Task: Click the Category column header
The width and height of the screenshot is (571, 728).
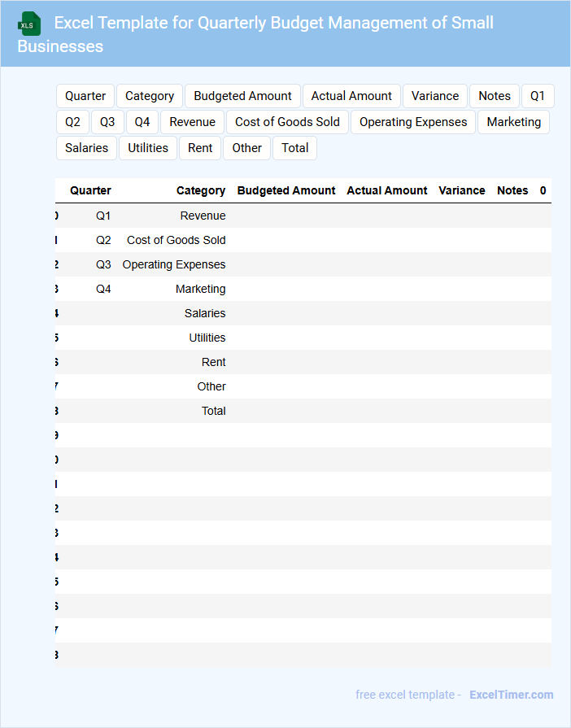Action: pos(201,191)
